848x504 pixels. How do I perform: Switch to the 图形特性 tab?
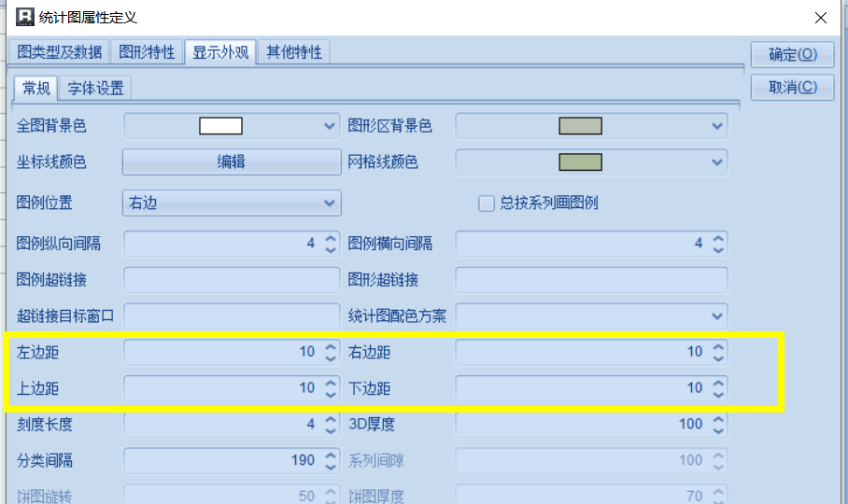click(147, 52)
